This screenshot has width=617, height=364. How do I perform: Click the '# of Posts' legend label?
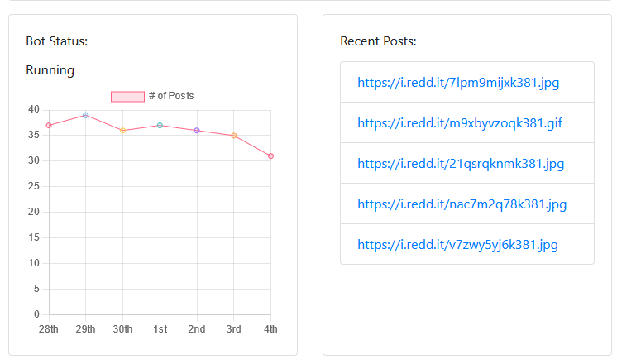tap(171, 96)
